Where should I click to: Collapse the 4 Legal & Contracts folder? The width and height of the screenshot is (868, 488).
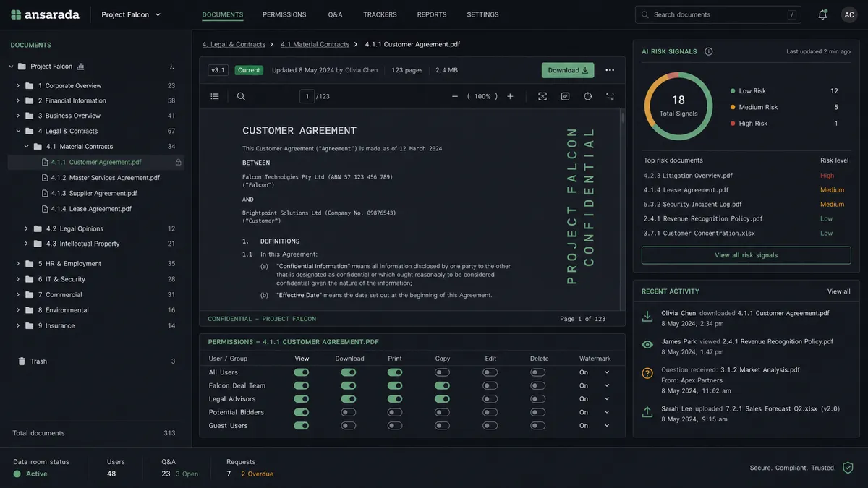click(18, 131)
